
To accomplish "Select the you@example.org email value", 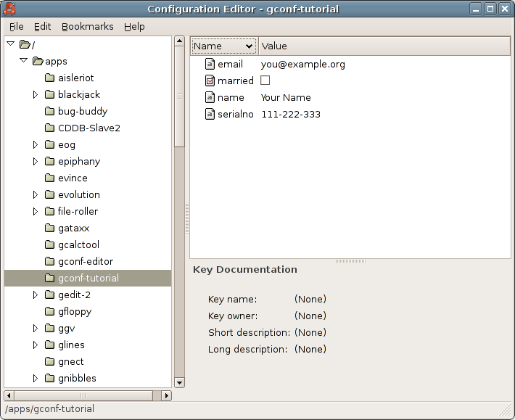I will [x=302, y=65].
